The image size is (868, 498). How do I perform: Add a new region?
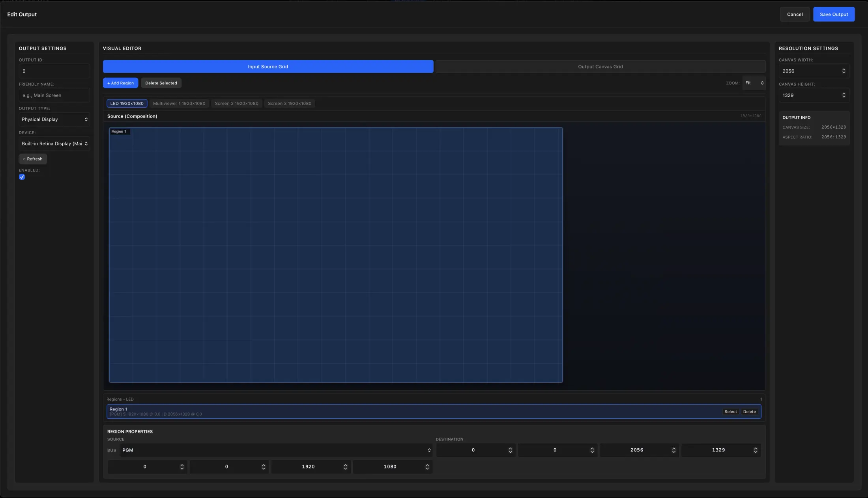(x=120, y=83)
